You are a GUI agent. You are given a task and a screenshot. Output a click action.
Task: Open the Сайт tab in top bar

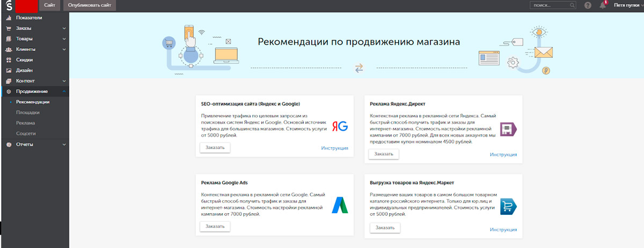[x=48, y=5]
